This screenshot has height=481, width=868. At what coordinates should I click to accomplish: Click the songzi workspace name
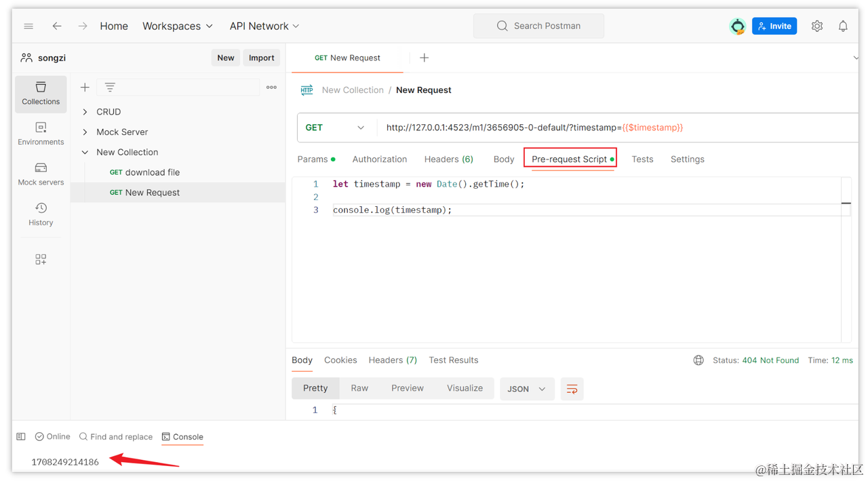[52, 58]
